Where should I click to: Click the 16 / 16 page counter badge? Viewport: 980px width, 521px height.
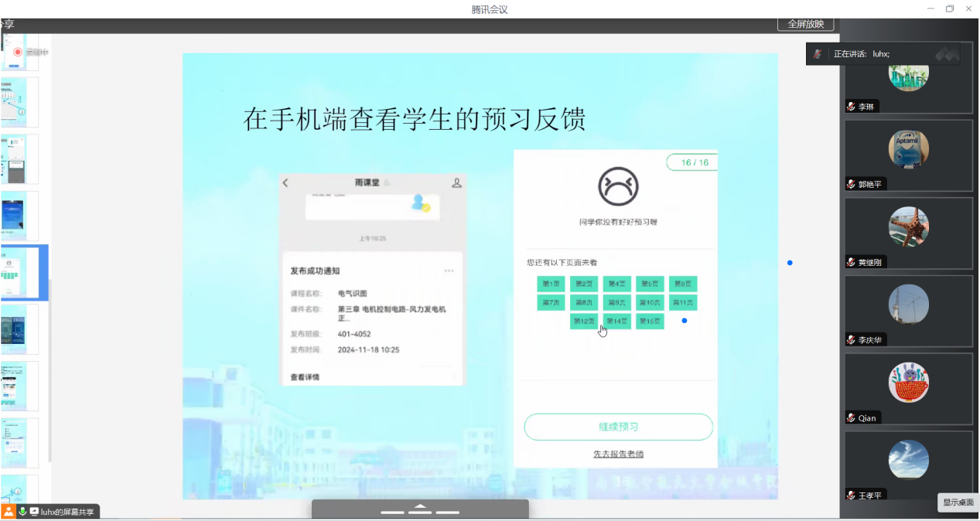pos(694,162)
